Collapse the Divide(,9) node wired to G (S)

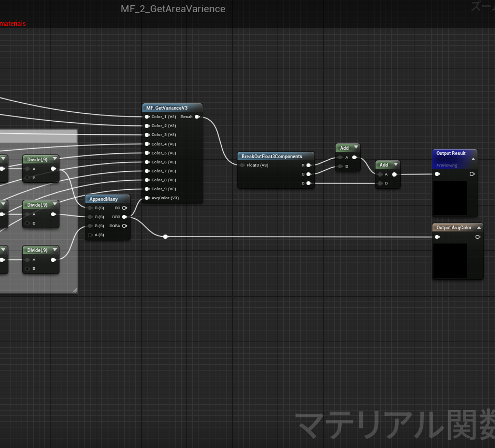coord(55,204)
